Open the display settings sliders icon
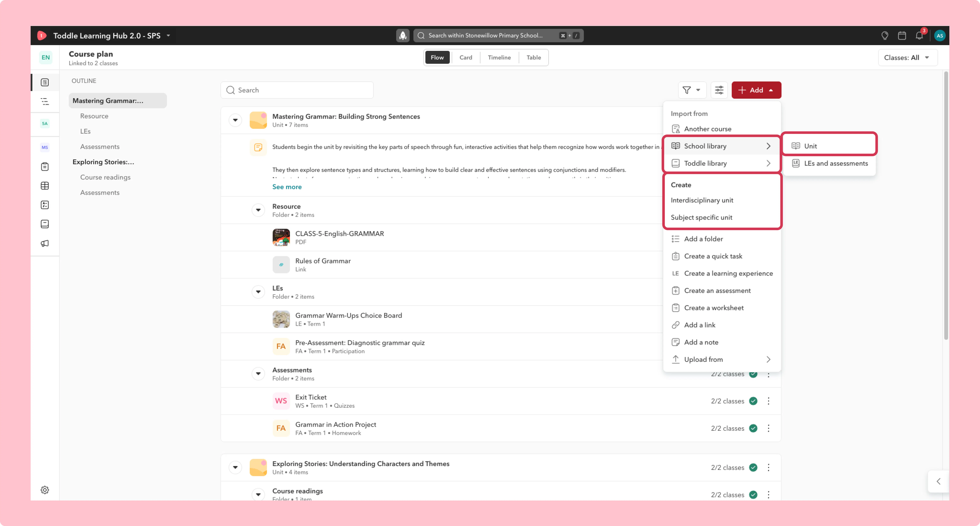This screenshot has height=526, width=980. pyautogui.click(x=719, y=90)
